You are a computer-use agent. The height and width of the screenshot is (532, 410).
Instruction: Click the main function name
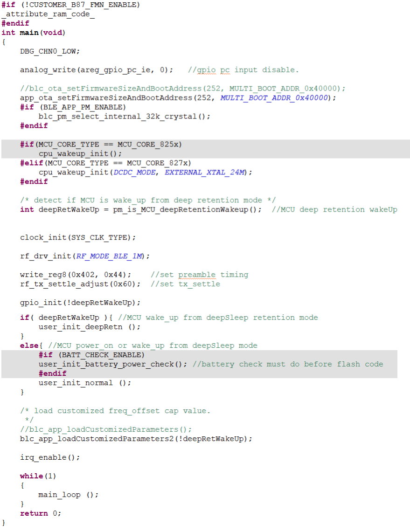point(28,33)
